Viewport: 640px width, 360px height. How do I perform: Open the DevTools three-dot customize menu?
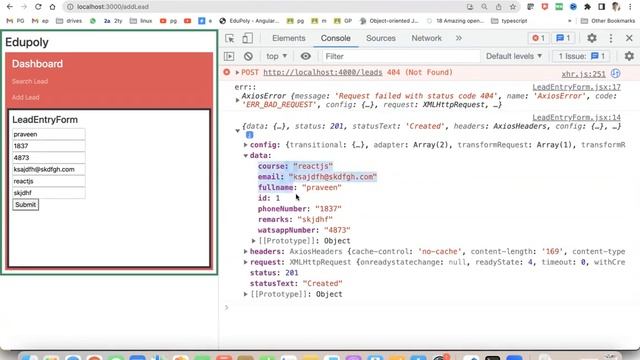[611, 38]
